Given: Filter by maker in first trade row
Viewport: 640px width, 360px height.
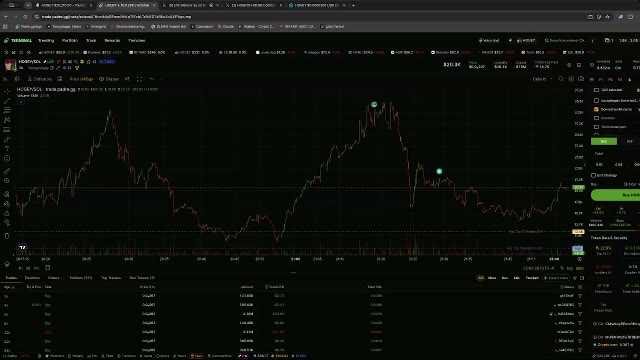Looking at the screenshot, I should point(580,296).
